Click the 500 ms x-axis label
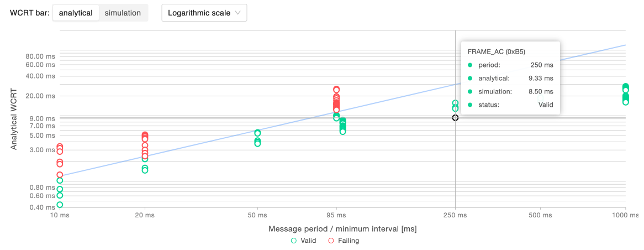644x250 pixels. (540, 214)
